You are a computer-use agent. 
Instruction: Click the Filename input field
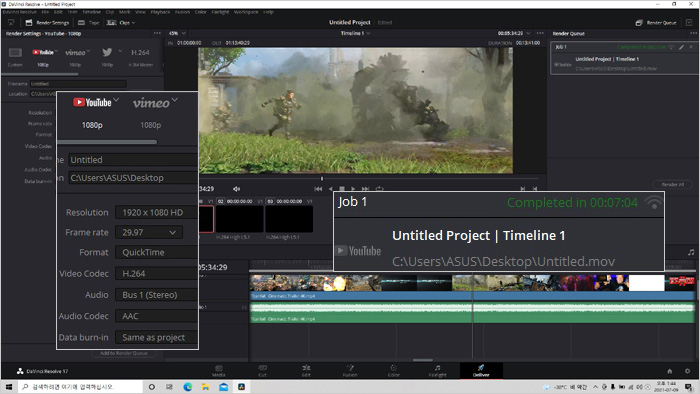pyautogui.click(x=78, y=83)
